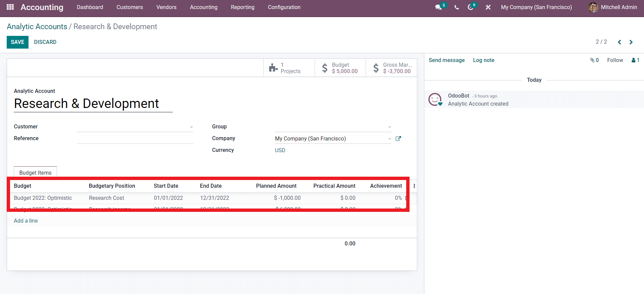
Task: Open the Dashboard menu
Action: click(90, 7)
